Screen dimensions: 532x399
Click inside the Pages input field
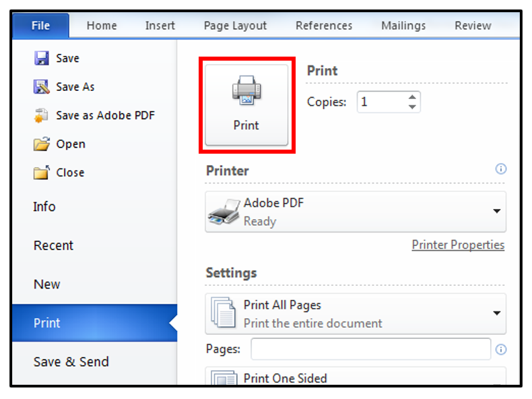370,349
